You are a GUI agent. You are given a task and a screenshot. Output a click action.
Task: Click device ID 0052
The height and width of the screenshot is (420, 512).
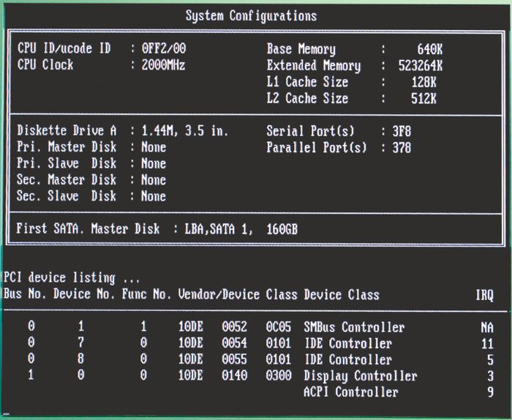(235, 327)
